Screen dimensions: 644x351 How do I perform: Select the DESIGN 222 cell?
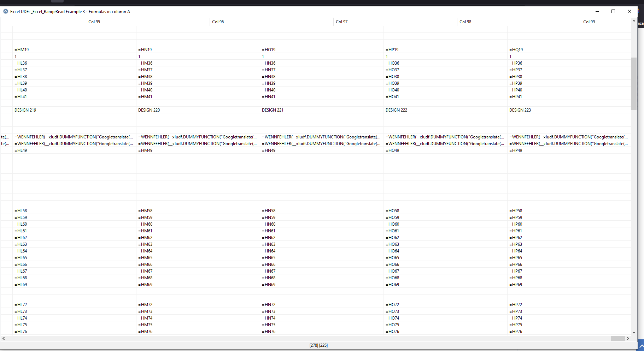pyautogui.click(x=396, y=110)
